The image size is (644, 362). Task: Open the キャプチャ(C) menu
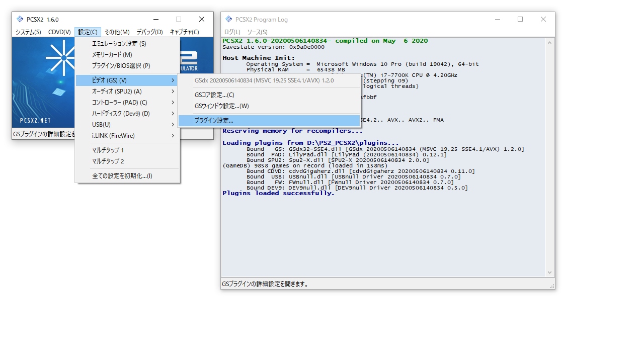pyautogui.click(x=185, y=32)
